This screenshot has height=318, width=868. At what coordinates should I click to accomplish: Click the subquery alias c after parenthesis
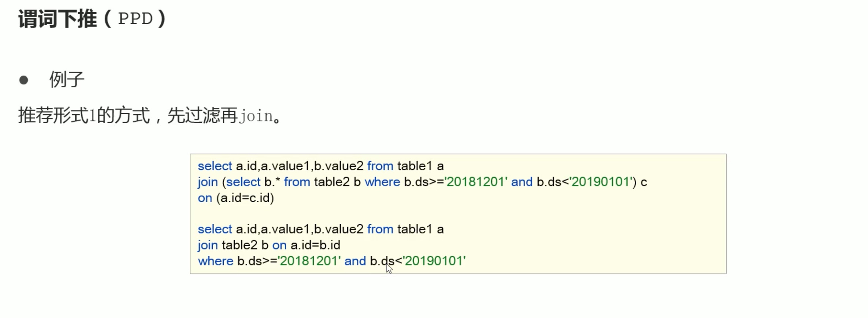(644, 182)
